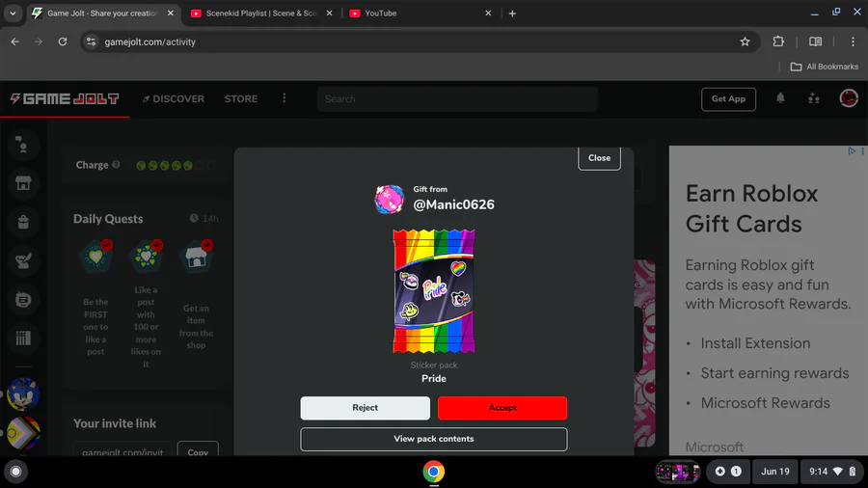Switch to the Game Jolt browser tab
Image resolution: width=868 pixels, height=488 pixels.
[x=103, y=14]
